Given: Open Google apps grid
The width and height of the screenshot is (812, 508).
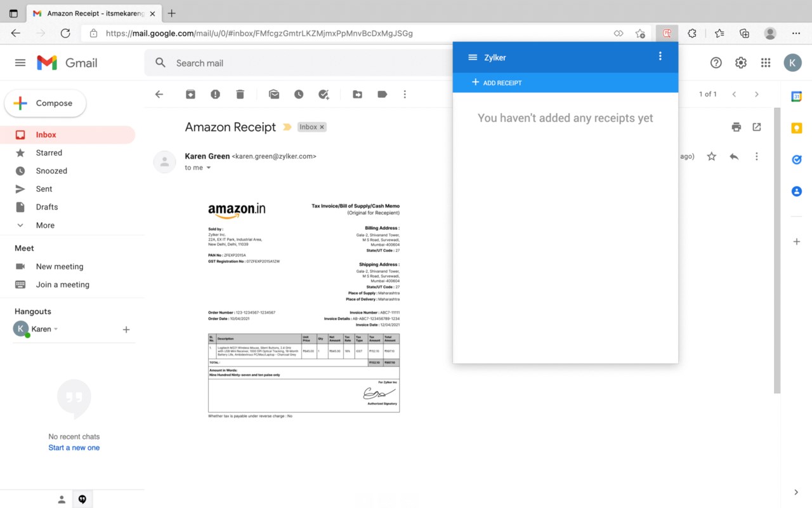Looking at the screenshot, I should pos(766,62).
